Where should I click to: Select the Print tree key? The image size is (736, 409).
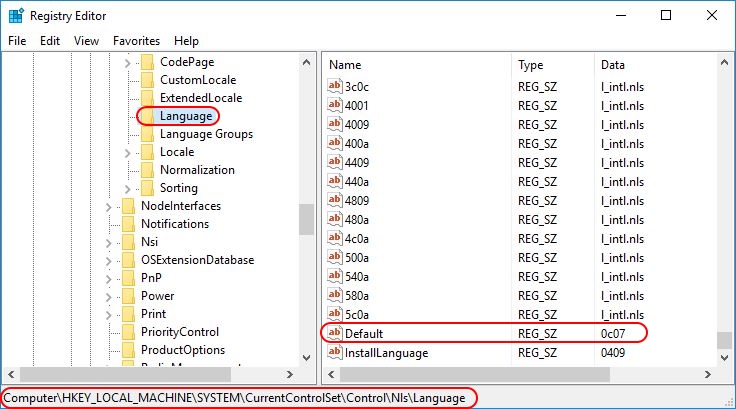coord(153,314)
